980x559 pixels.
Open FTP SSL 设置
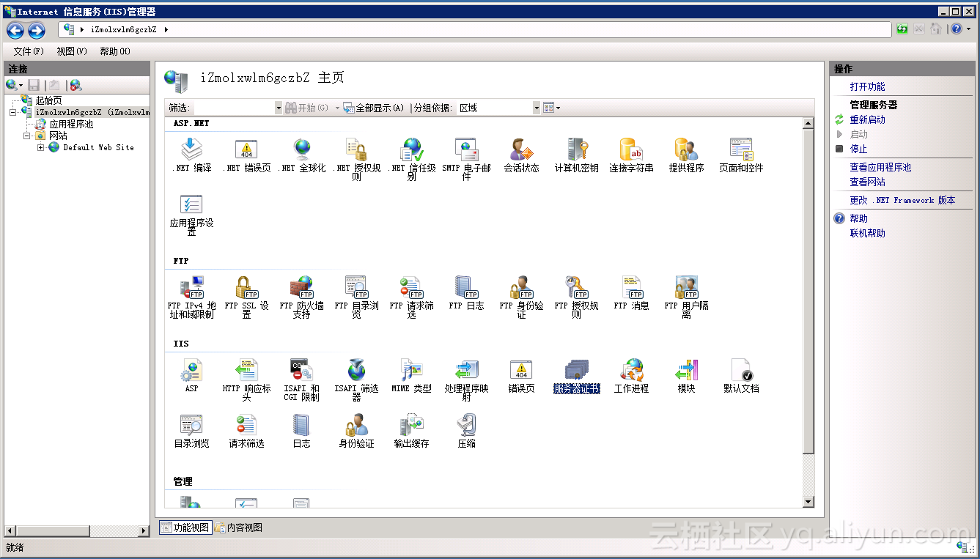246,297
